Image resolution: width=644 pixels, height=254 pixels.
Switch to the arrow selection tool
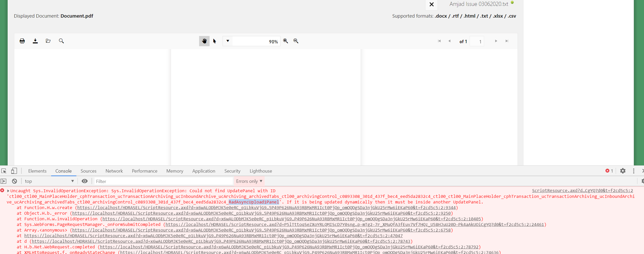[215, 41]
